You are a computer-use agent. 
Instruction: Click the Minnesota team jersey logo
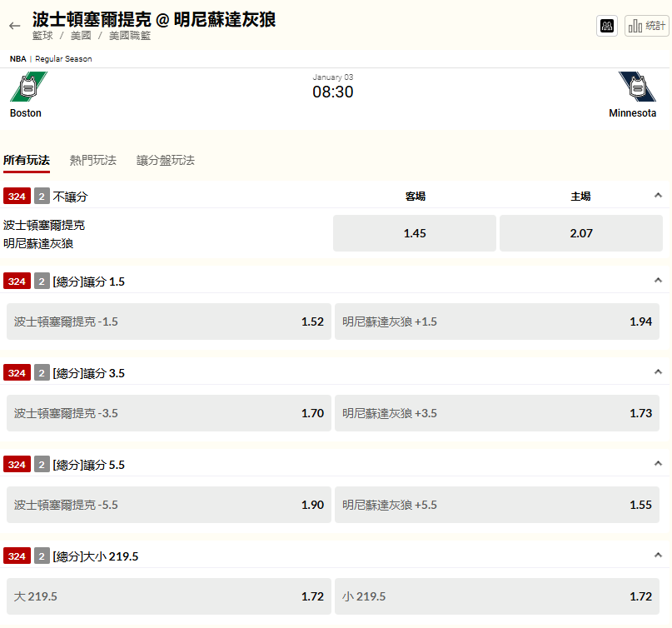pyautogui.click(x=637, y=87)
